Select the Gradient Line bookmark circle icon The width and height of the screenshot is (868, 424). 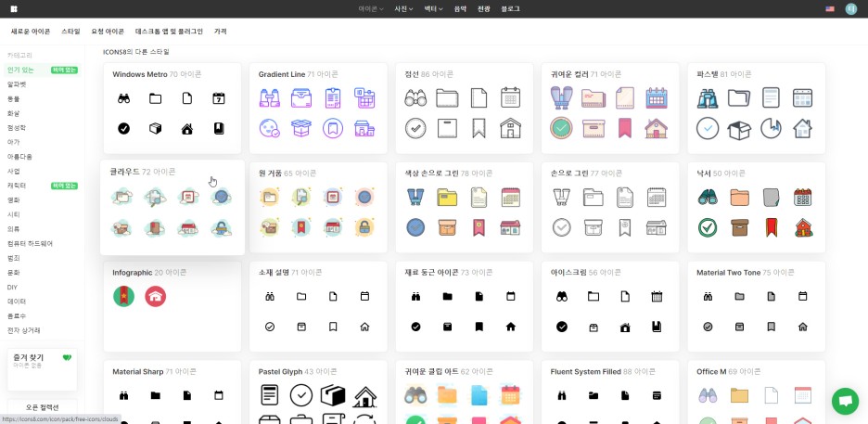coord(333,128)
